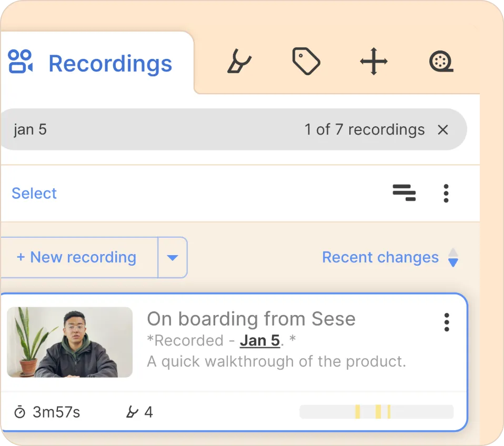504x446 pixels.
Task: Click the 3m57s duration timer icon
Action: pyautogui.click(x=19, y=412)
